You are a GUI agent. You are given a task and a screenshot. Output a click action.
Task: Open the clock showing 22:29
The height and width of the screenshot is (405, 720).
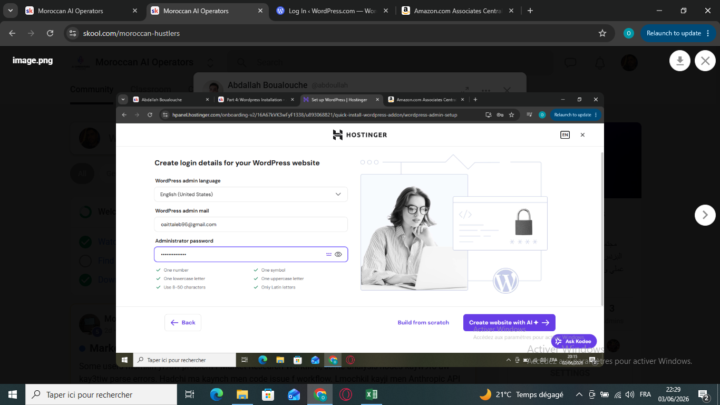pos(673,394)
